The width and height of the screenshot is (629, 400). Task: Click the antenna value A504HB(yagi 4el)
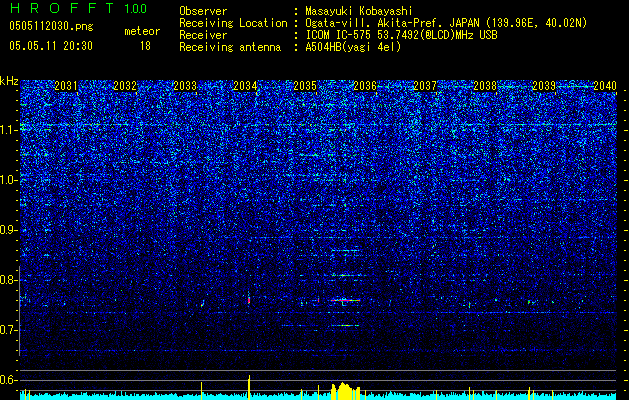[353, 47]
